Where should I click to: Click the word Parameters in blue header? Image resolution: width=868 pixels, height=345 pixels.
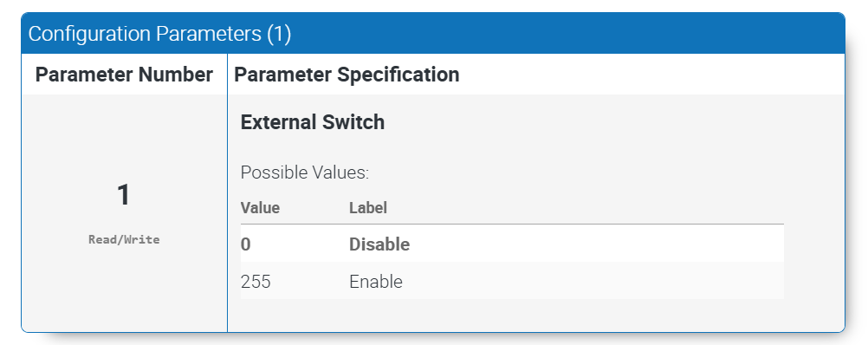click(208, 35)
